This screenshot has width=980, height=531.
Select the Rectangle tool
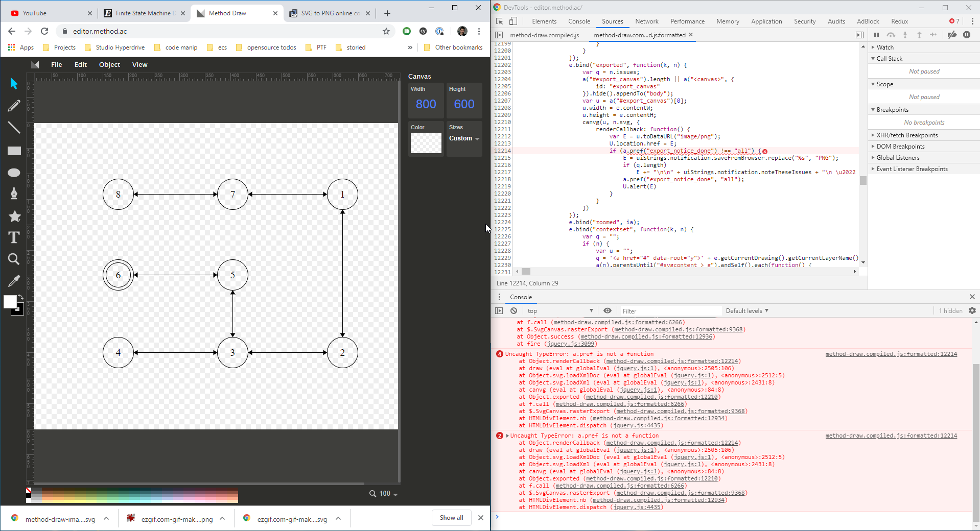click(x=14, y=151)
